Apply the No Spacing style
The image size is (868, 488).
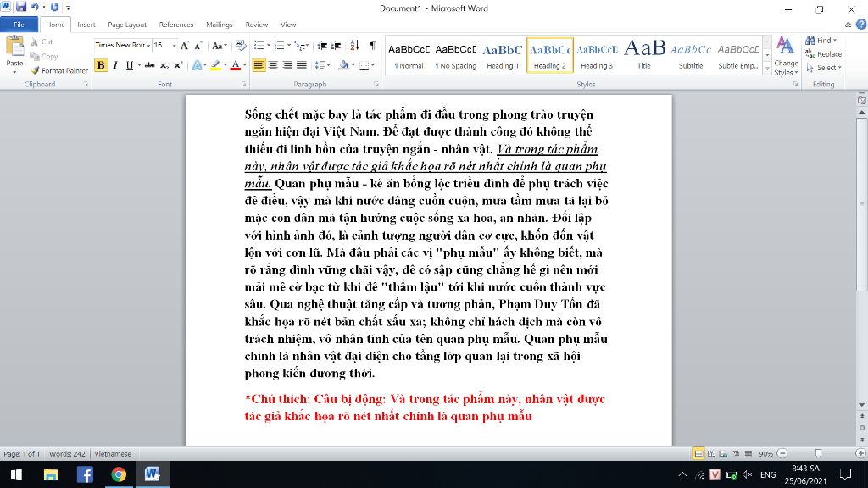(x=455, y=55)
